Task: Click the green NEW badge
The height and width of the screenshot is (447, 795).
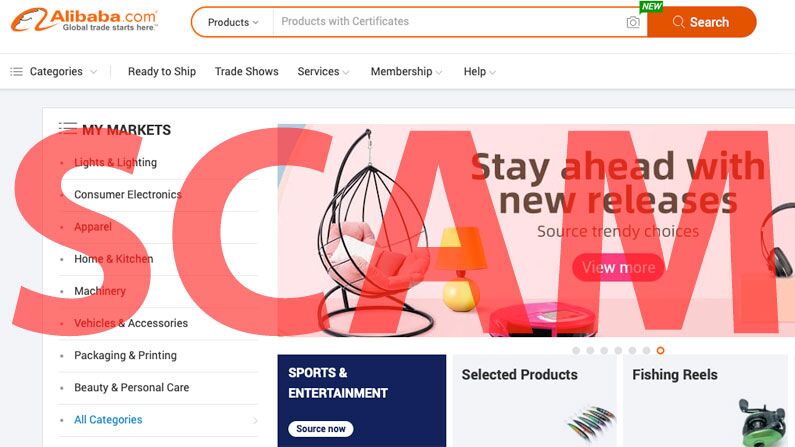Action: pyautogui.click(x=651, y=6)
